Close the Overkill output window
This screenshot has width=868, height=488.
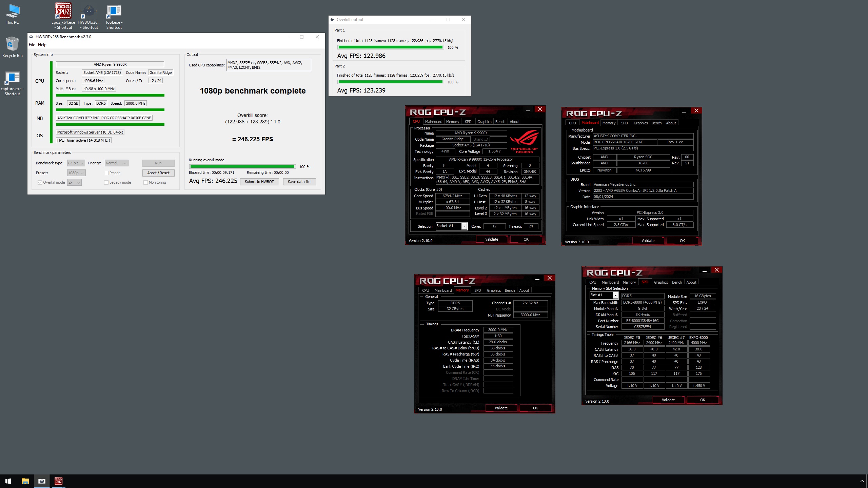pyautogui.click(x=463, y=20)
